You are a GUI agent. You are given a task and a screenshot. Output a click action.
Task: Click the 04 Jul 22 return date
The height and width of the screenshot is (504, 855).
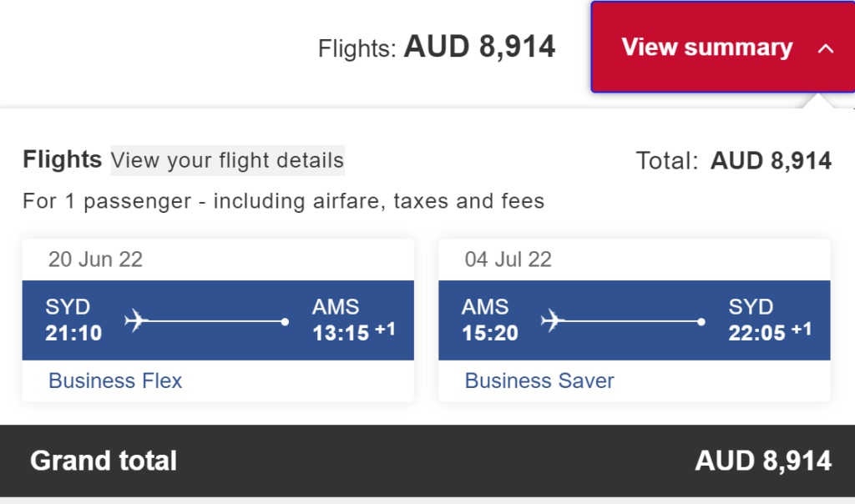tap(508, 260)
